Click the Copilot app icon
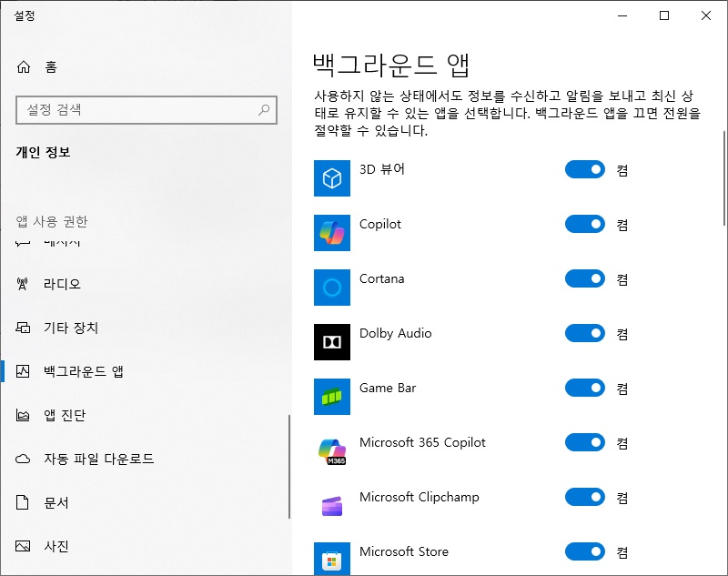The width and height of the screenshot is (728, 576). pos(332,233)
